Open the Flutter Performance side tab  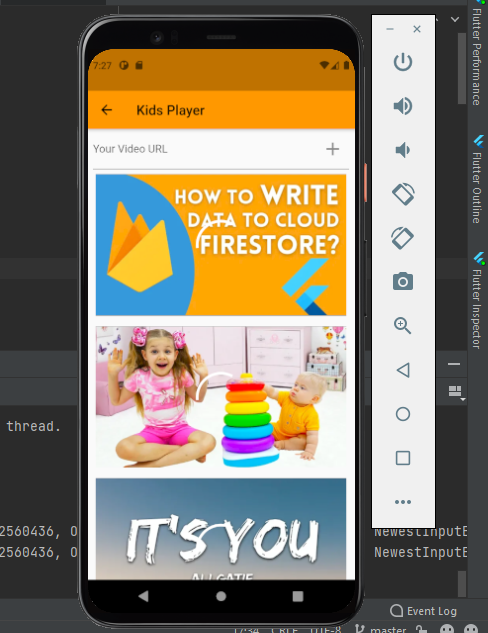click(x=478, y=57)
